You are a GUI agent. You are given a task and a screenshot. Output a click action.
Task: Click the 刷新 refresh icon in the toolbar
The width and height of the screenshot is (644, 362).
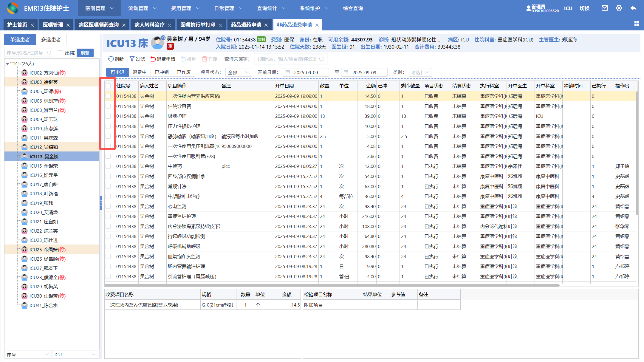point(111,59)
